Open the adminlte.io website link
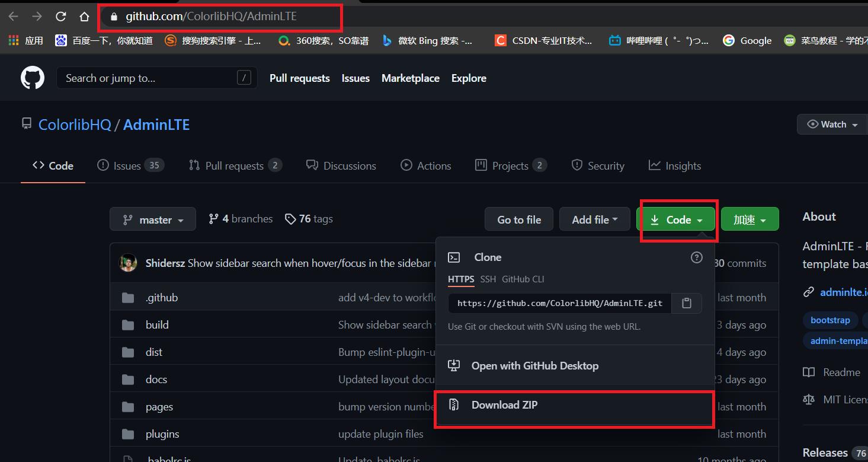 pos(844,292)
